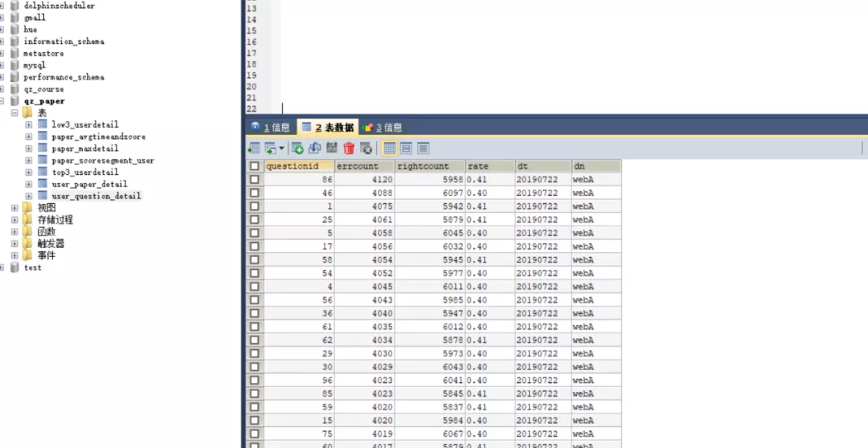Screen dimensions: 868x448
Task: Switch to form view mode icon
Action: (x=406, y=148)
